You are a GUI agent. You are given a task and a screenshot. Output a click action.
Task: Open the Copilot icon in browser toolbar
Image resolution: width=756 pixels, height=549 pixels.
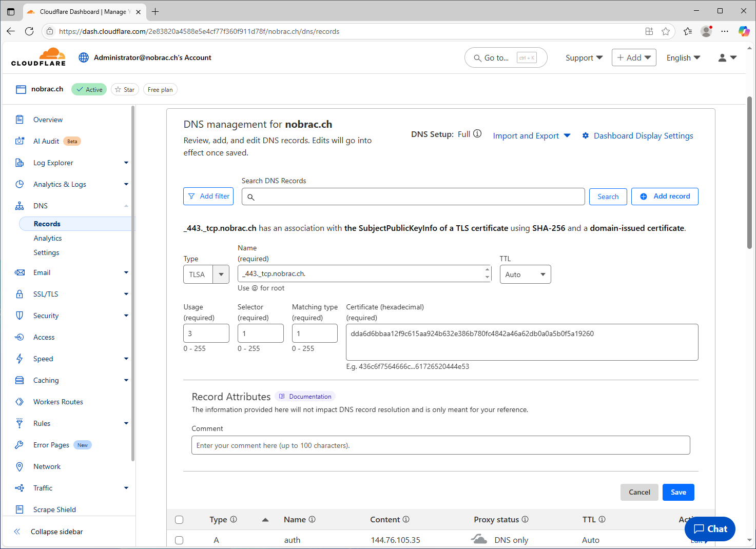[744, 31]
